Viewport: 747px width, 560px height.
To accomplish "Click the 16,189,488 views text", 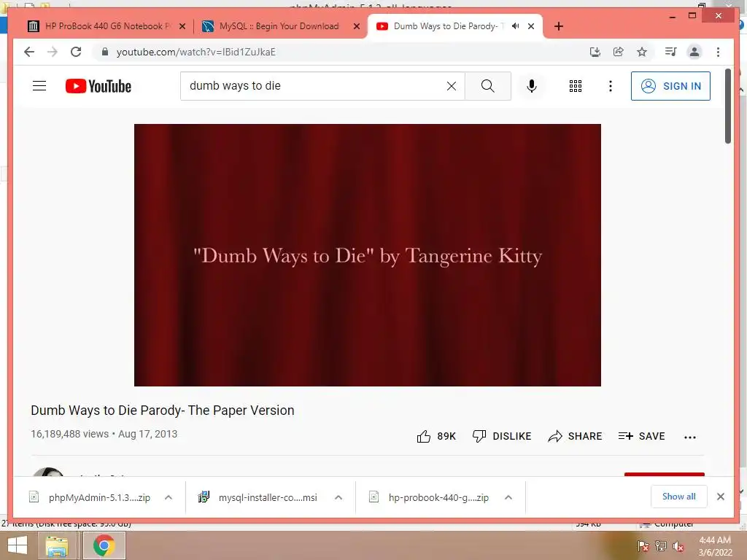I will pos(69,434).
